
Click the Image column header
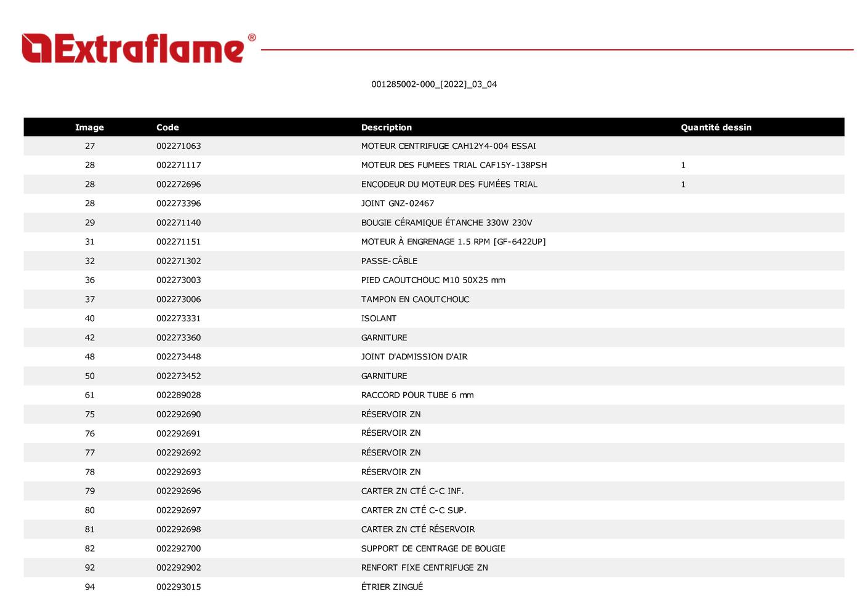(x=89, y=127)
